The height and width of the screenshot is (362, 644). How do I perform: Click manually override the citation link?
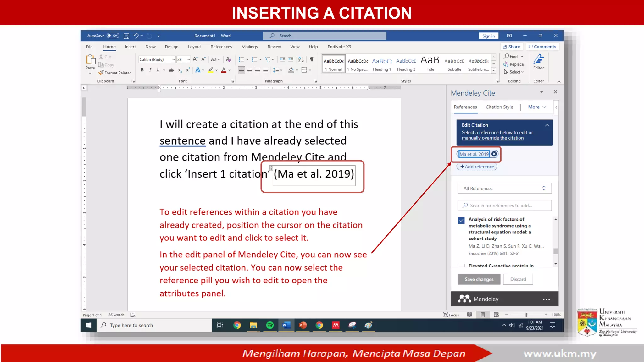point(493,138)
